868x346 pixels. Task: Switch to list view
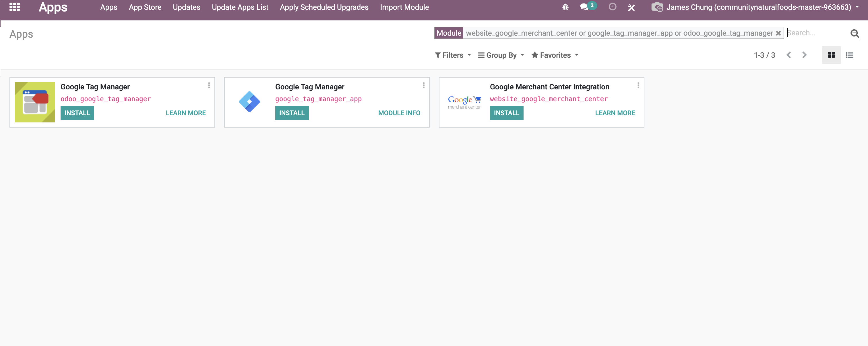[849, 55]
